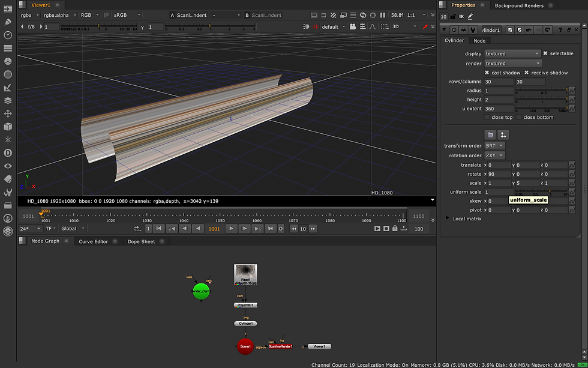The image size is (588, 368).
Task: Select the Viewer1 tab
Action: (41, 5)
